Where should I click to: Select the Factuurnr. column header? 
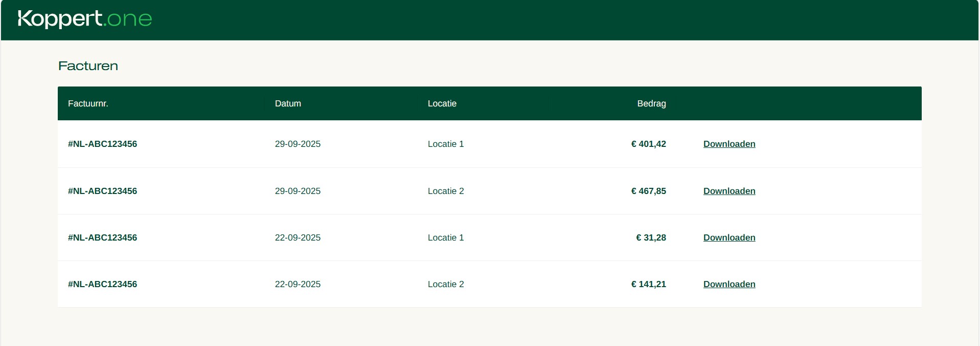point(88,103)
